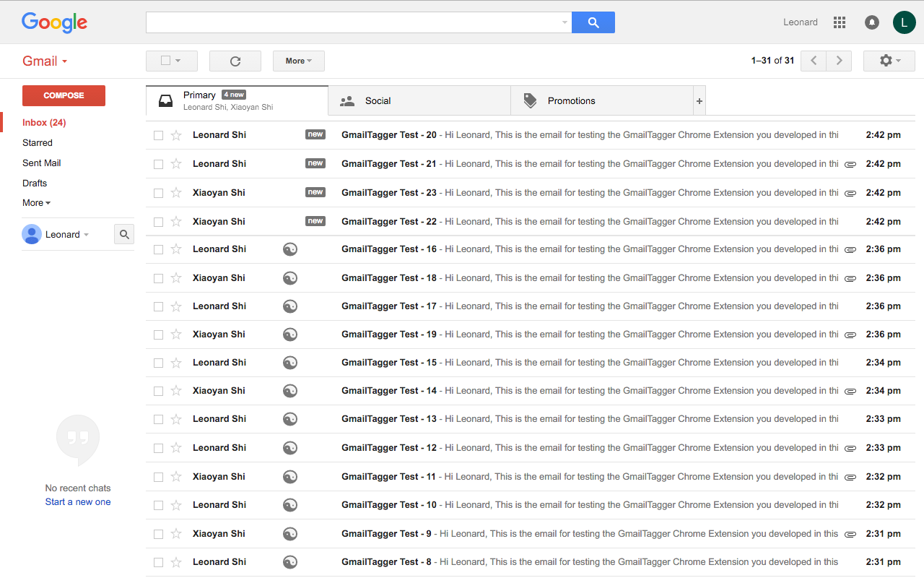Open the Starred label

click(38, 143)
